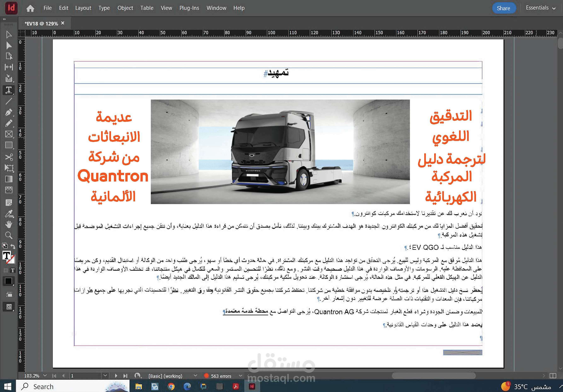Select the Scissors tool
Viewport: 563px width, 392px height.
(9, 158)
